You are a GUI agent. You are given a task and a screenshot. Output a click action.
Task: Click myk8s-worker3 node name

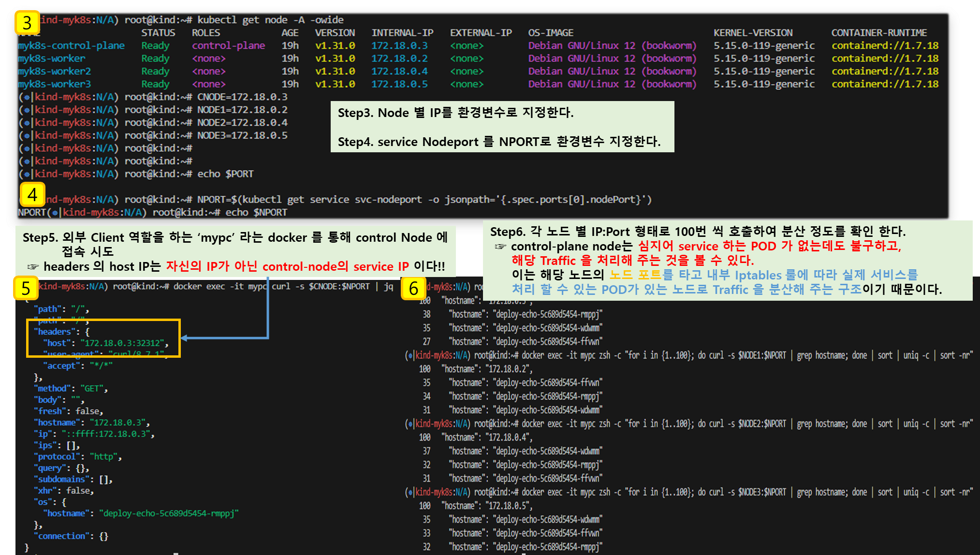click(x=54, y=84)
